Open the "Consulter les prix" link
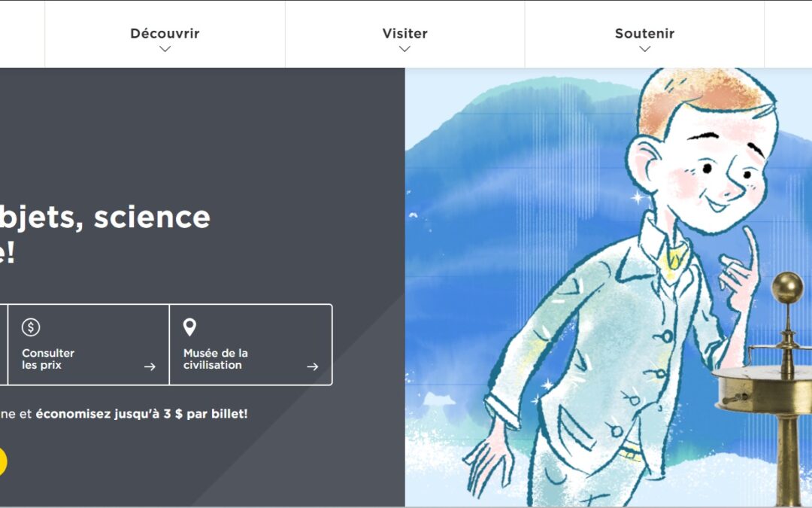This screenshot has height=508, width=812. (x=89, y=345)
